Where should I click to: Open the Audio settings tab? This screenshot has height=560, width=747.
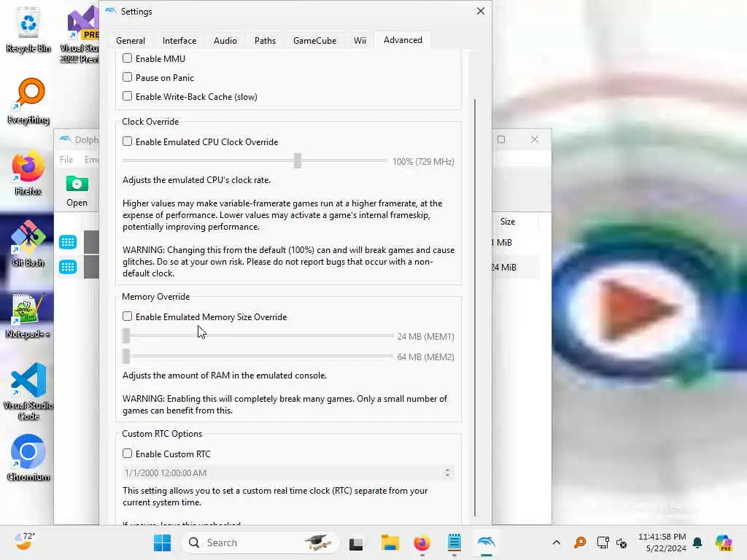pyautogui.click(x=225, y=41)
